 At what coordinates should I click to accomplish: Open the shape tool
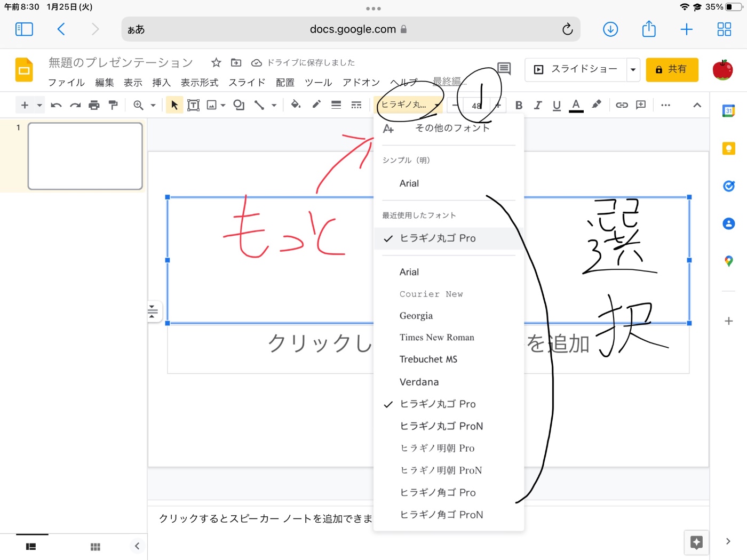tap(239, 105)
